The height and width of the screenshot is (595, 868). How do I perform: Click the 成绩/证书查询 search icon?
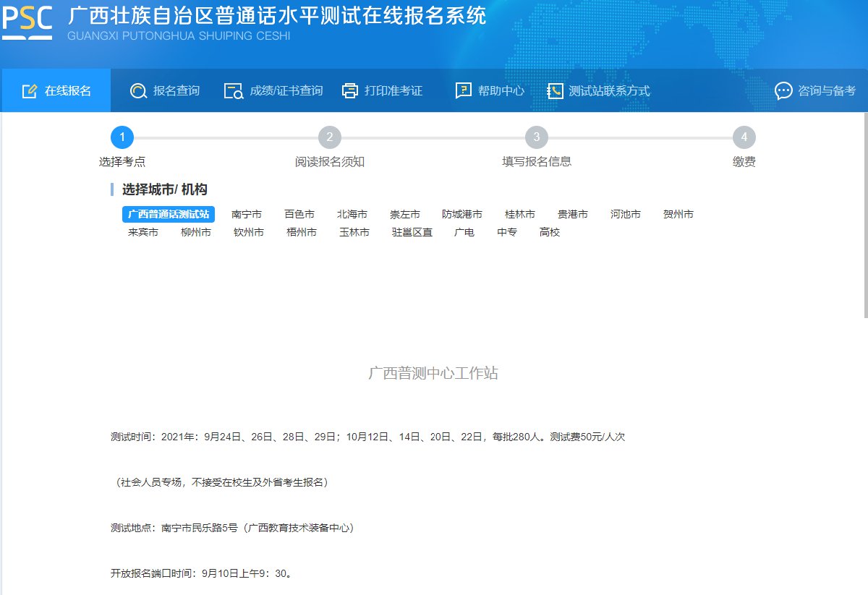click(234, 91)
